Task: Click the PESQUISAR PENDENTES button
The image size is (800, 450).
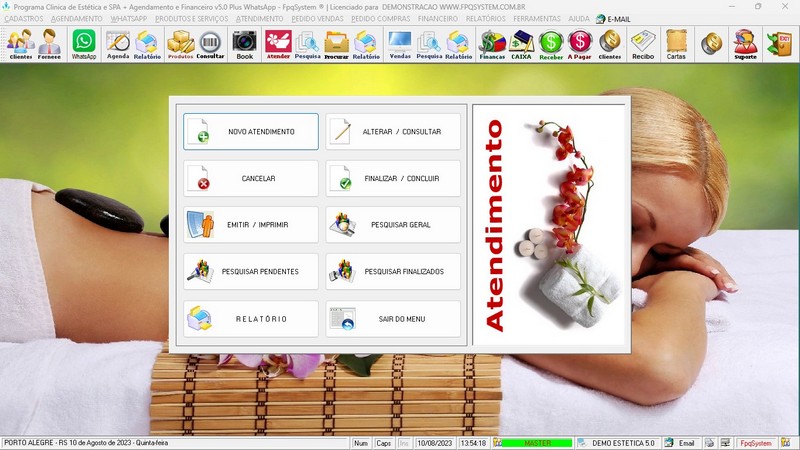Action: pyautogui.click(x=251, y=271)
